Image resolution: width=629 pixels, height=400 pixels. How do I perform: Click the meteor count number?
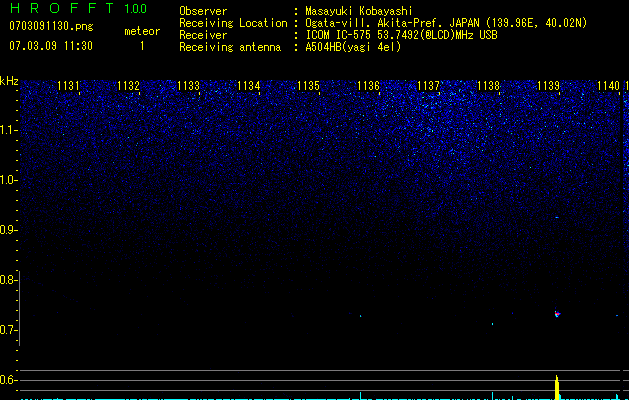(x=142, y=46)
